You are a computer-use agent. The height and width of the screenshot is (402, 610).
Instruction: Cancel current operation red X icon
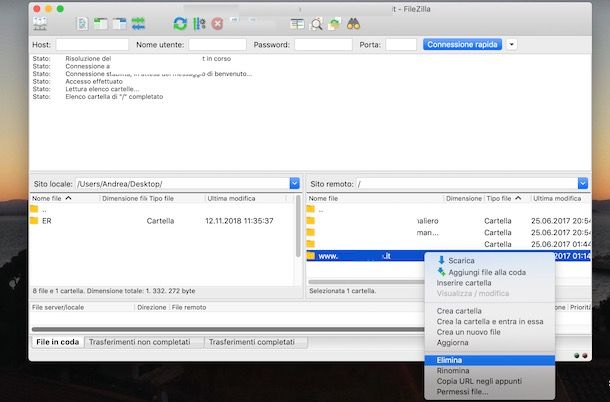coord(217,24)
